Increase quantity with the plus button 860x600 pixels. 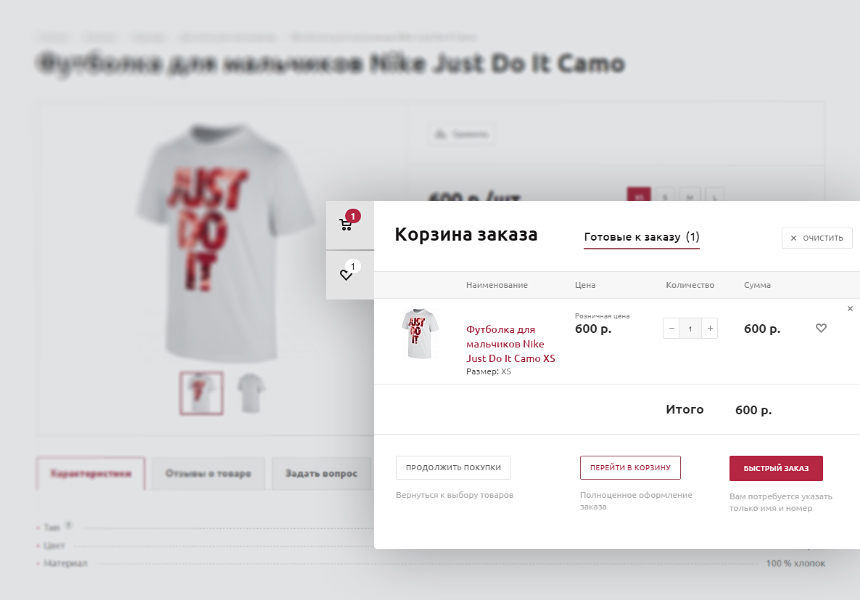[x=709, y=328]
